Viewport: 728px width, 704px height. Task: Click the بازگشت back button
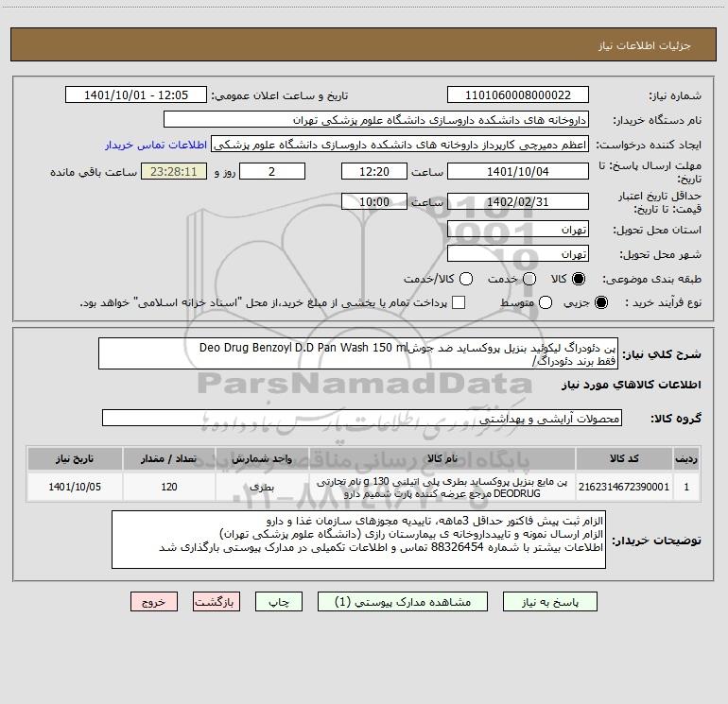217,602
